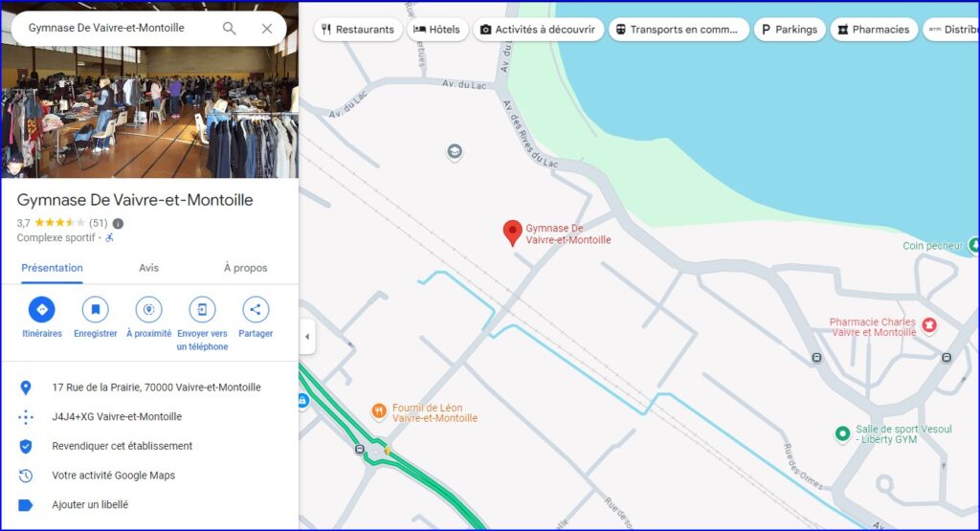Image resolution: width=980 pixels, height=531 pixels.
Task: Click Envoyer vers un téléphone icon
Action: click(202, 309)
